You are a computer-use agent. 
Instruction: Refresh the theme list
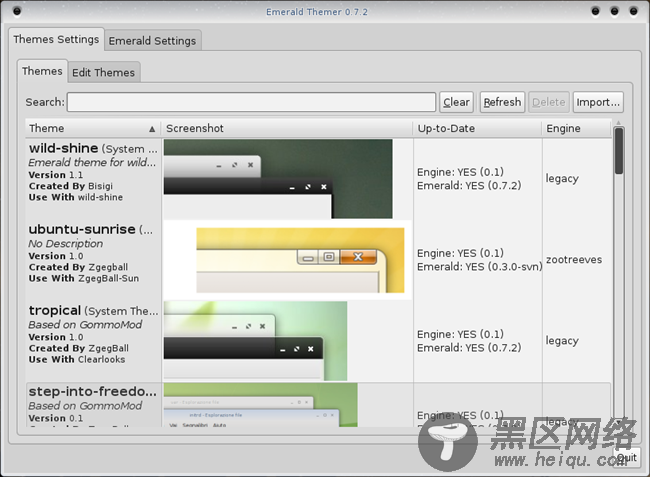click(502, 102)
